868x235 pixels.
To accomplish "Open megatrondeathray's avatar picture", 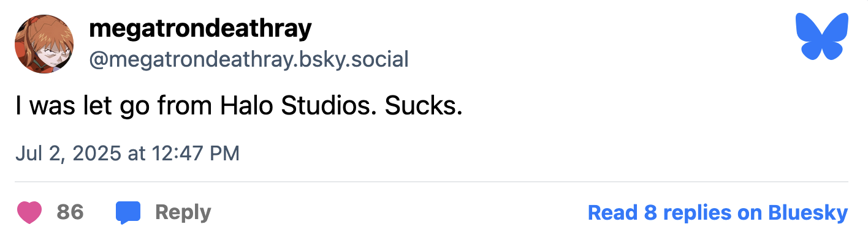I will click(x=44, y=44).
